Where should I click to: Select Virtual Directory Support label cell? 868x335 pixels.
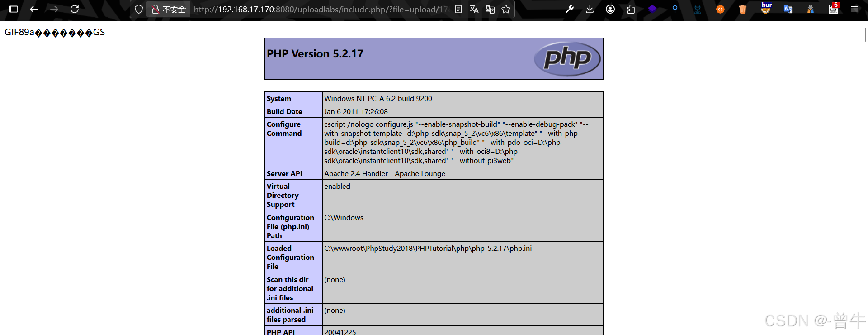point(293,195)
